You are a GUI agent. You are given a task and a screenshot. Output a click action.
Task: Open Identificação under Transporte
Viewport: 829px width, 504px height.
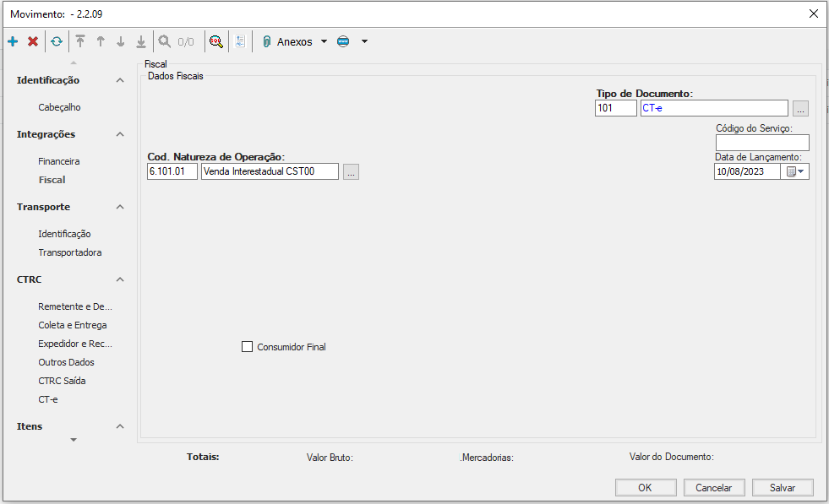click(64, 234)
